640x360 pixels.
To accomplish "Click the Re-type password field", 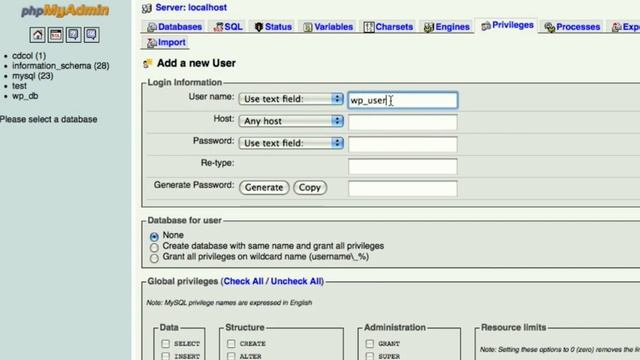I will pos(402,166).
